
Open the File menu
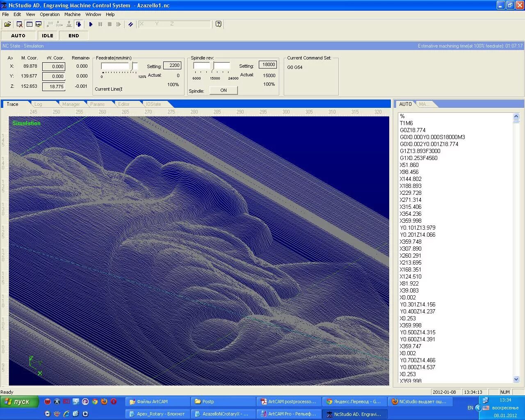pyautogui.click(x=5, y=14)
